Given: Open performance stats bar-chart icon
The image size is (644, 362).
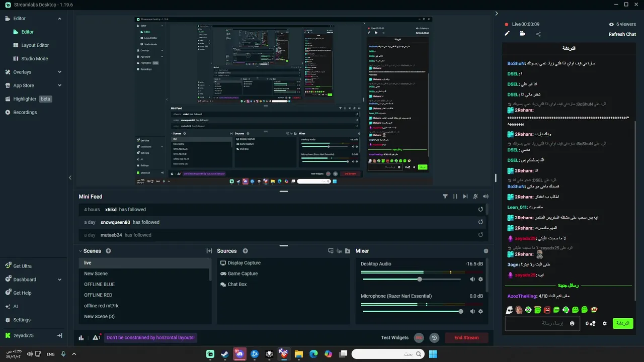Looking at the screenshot, I should (x=82, y=337).
